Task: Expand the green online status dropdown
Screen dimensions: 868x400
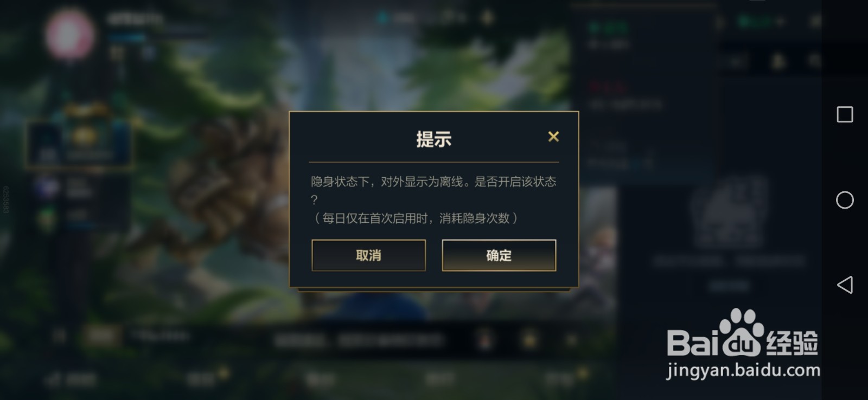Action: click(x=761, y=22)
